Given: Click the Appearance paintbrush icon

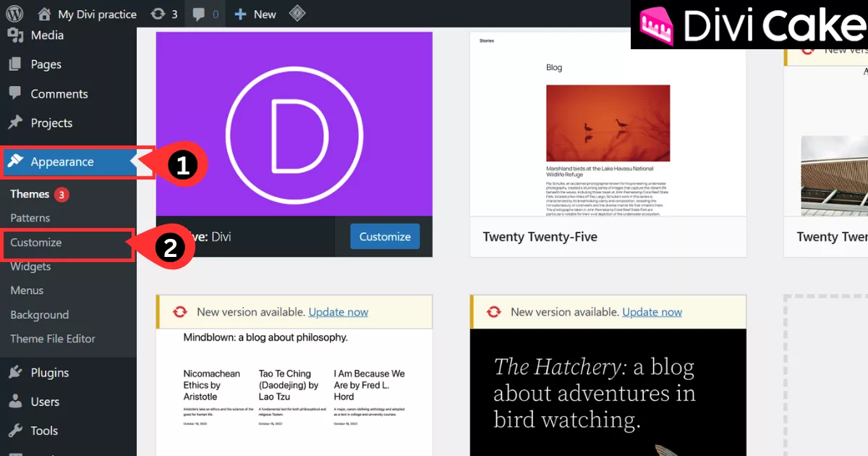Looking at the screenshot, I should [14, 161].
